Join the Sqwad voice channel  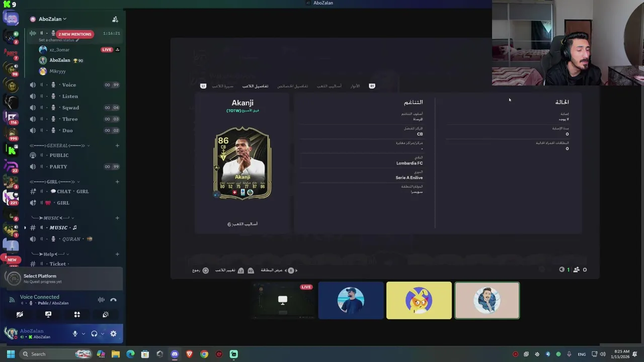pos(74,108)
